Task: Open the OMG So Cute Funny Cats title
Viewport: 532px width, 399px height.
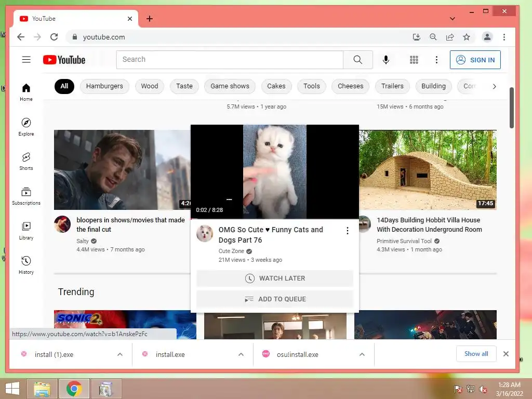Action: [x=271, y=235]
